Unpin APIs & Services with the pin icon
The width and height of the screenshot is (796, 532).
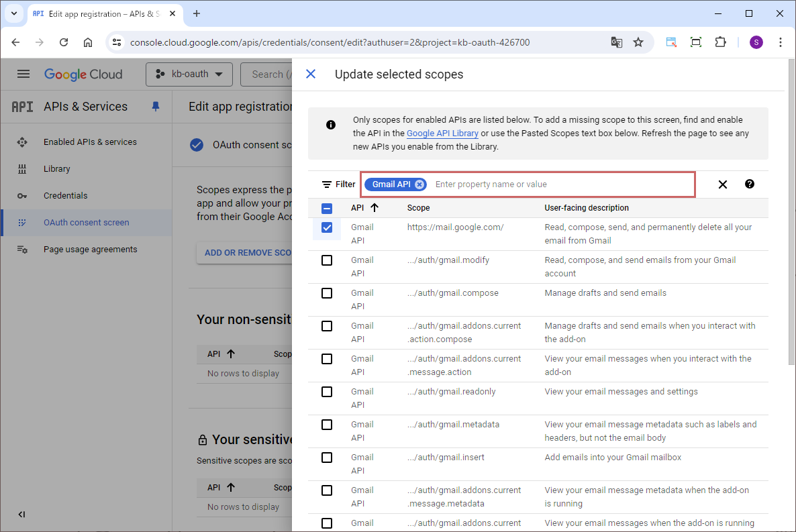(x=156, y=107)
